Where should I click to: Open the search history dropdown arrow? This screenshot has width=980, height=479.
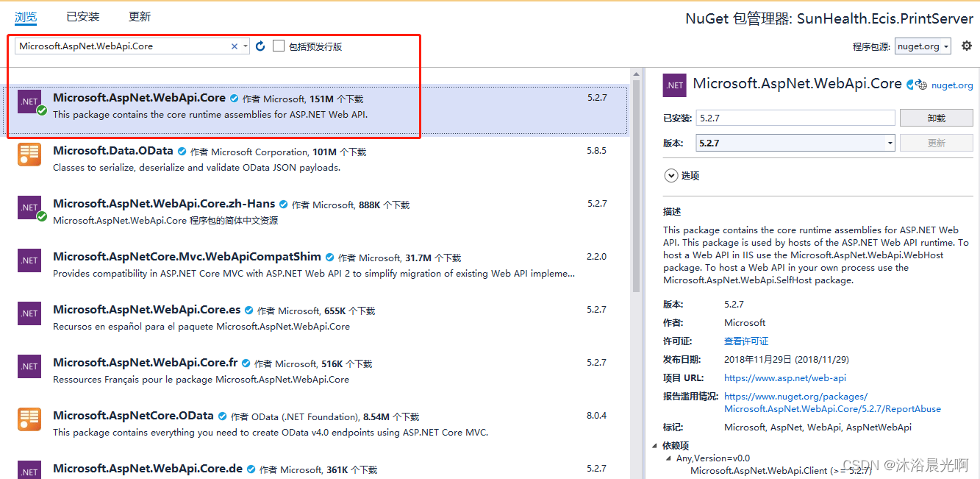[245, 46]
